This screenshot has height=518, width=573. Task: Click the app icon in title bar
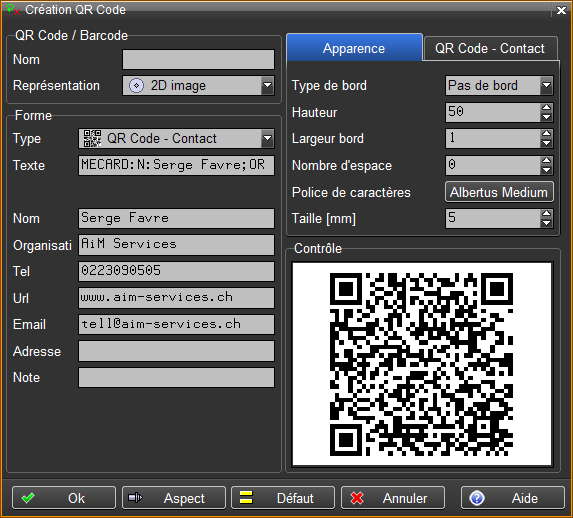(13, 10)
